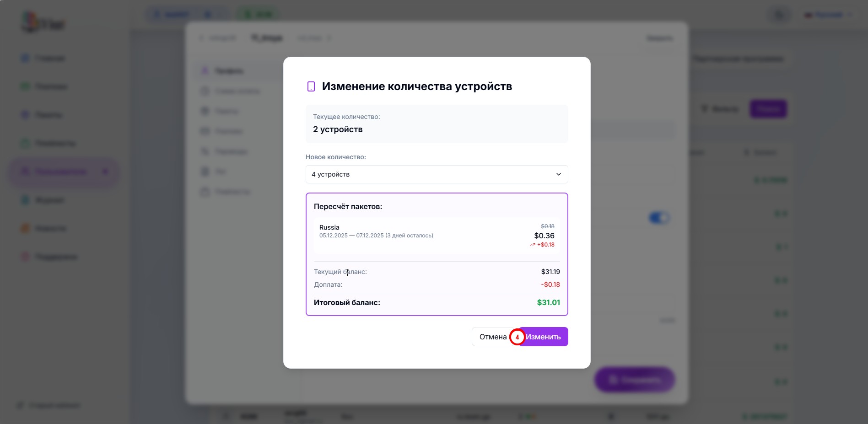Toggle the blue switch behind the dialog
The width and height of the screenshot is (868, 424).
click(659, 218)
